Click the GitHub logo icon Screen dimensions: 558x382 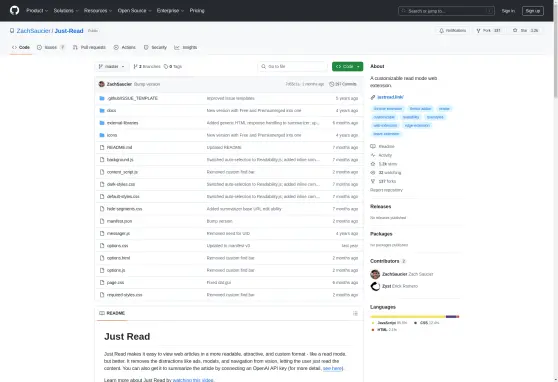click(15, 10)
